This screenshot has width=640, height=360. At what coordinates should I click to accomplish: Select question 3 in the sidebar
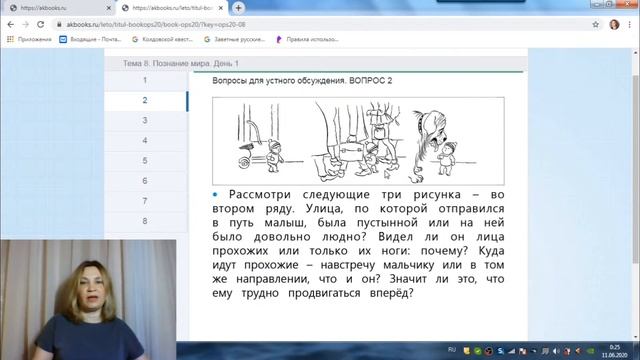click(145, 120)
